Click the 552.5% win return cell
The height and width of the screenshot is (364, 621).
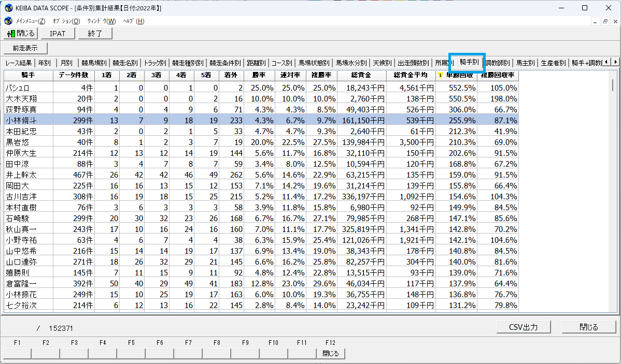[x=456, y=88]
